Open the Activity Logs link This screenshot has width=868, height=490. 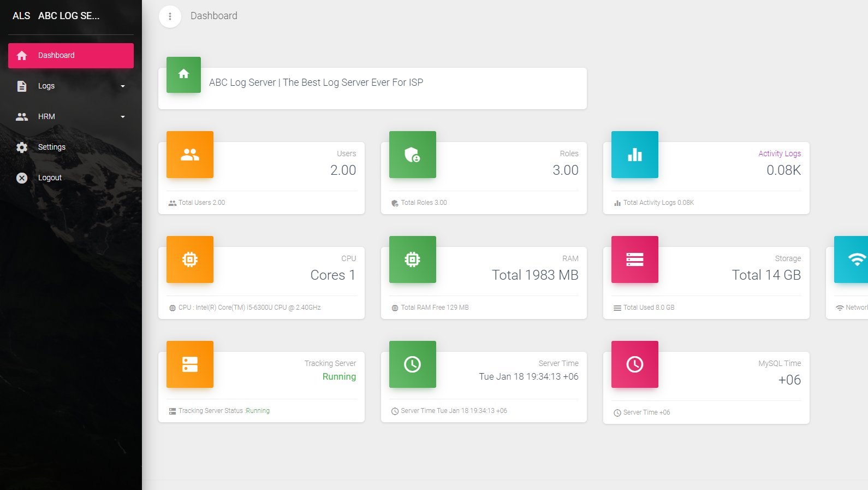pyautogui.click(x=780, y=154)
